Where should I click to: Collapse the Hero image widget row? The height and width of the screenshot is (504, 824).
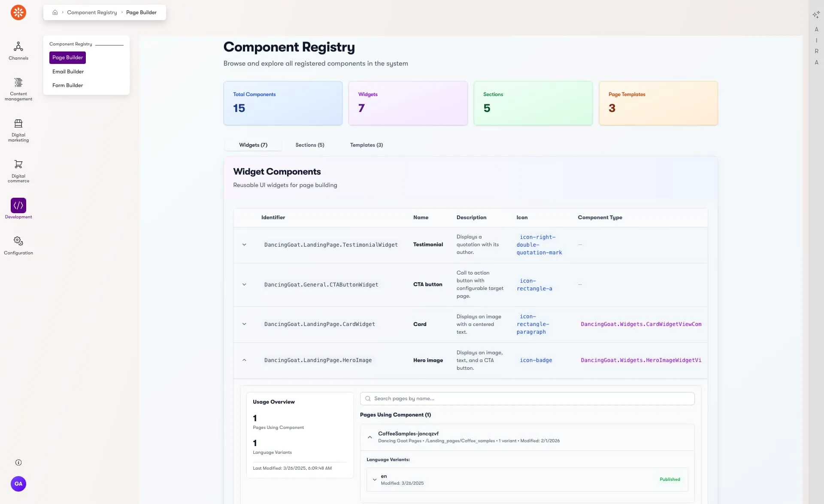(x=244, y=360)
